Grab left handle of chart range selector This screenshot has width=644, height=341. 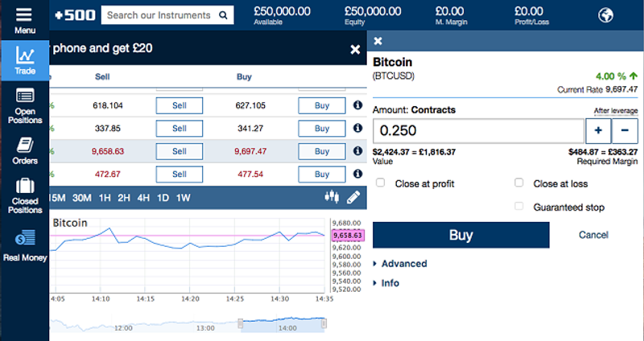(240, 324)
